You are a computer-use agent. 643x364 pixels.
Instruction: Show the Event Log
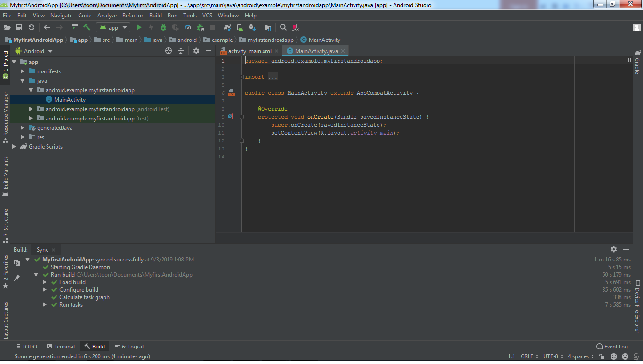tap(612, 347)
